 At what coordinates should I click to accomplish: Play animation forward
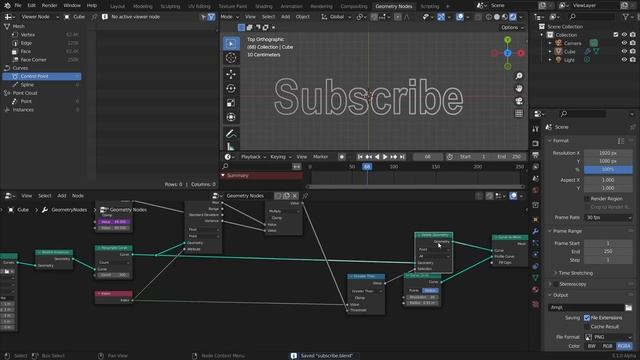pos(385,157)
